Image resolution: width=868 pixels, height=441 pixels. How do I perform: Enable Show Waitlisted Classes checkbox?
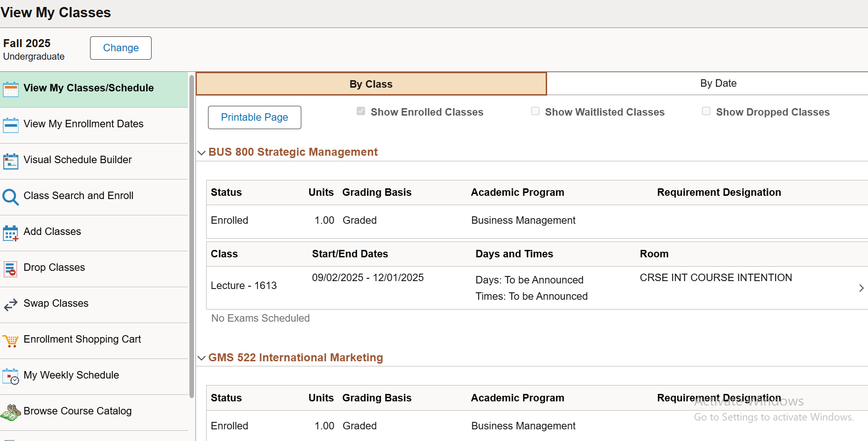coord(535,111)
